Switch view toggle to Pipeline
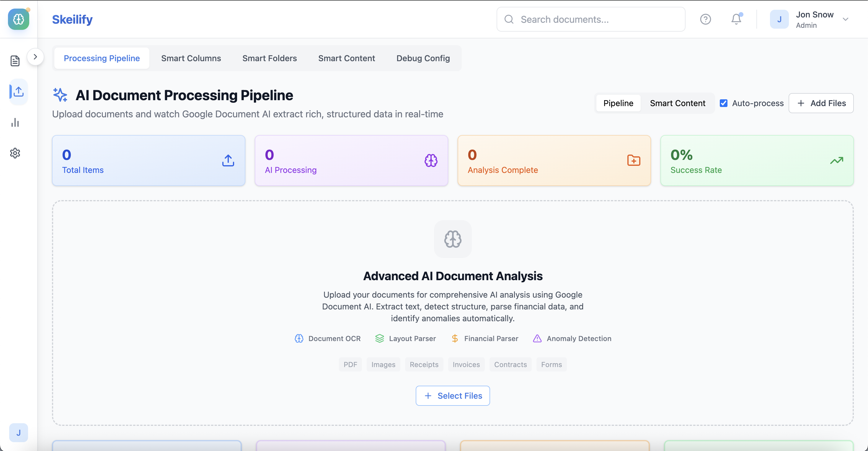The height and width of the screenshot is (451, 868). 618,103
